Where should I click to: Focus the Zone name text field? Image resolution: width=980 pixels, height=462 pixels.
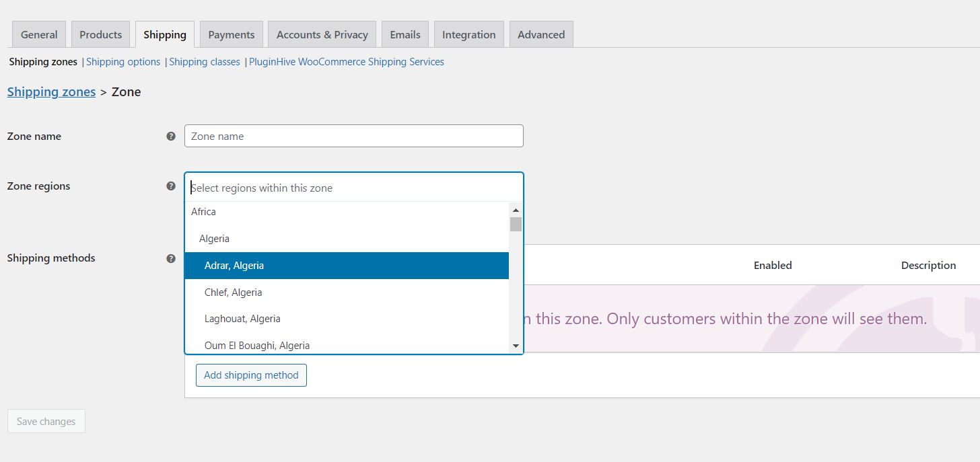click(x=353, y=136)
